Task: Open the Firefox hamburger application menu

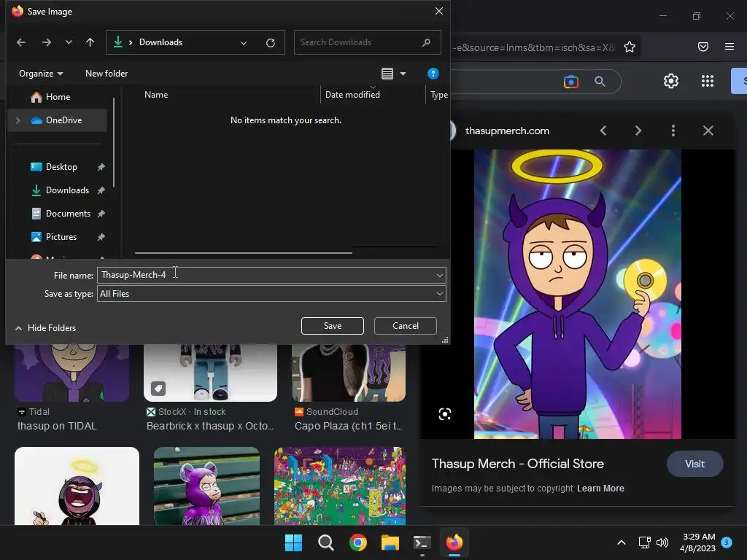Action: [729, 47]
